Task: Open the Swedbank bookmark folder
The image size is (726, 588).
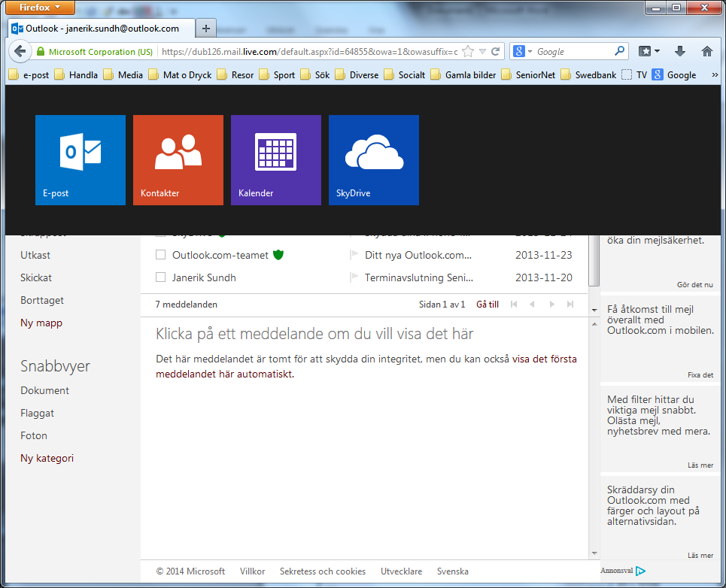Action: pyautogui.click(x=588, y=75)
